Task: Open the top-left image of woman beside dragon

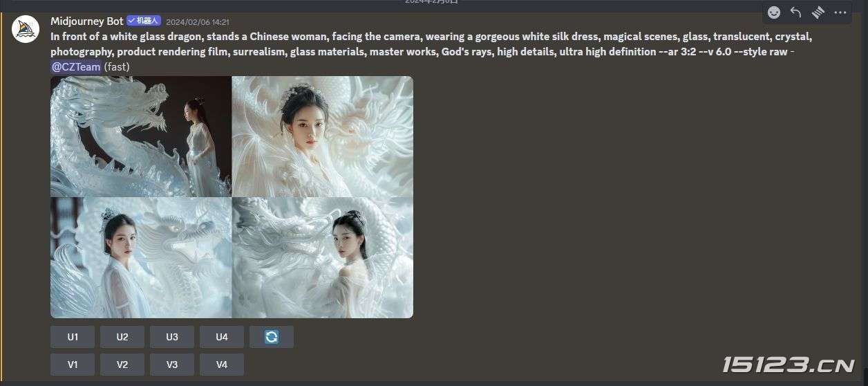Action: [141, 136]
